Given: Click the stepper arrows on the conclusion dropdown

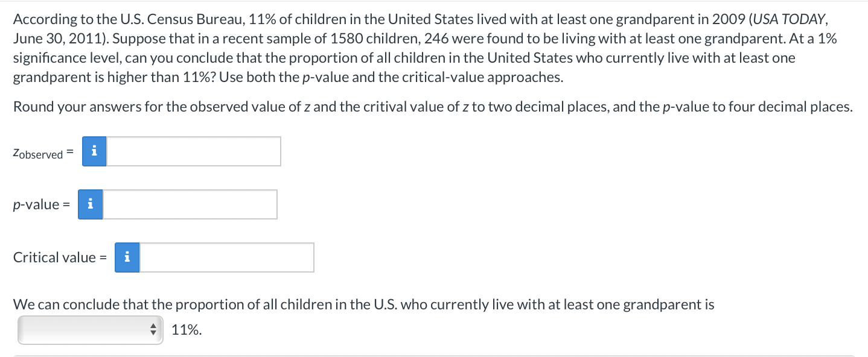Looking at the screenshot, I should (153, 329).
